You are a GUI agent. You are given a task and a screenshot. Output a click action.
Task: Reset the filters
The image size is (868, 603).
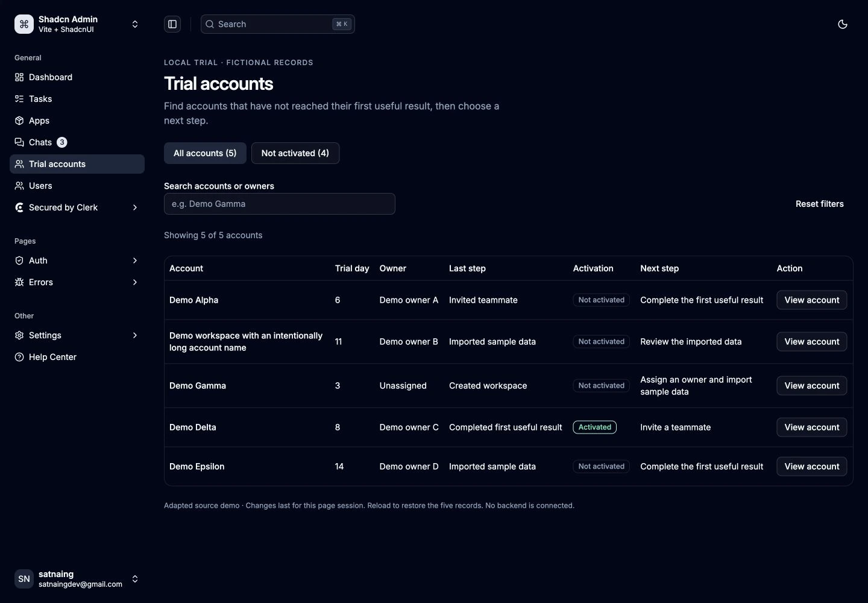click(x=820, y=204)
